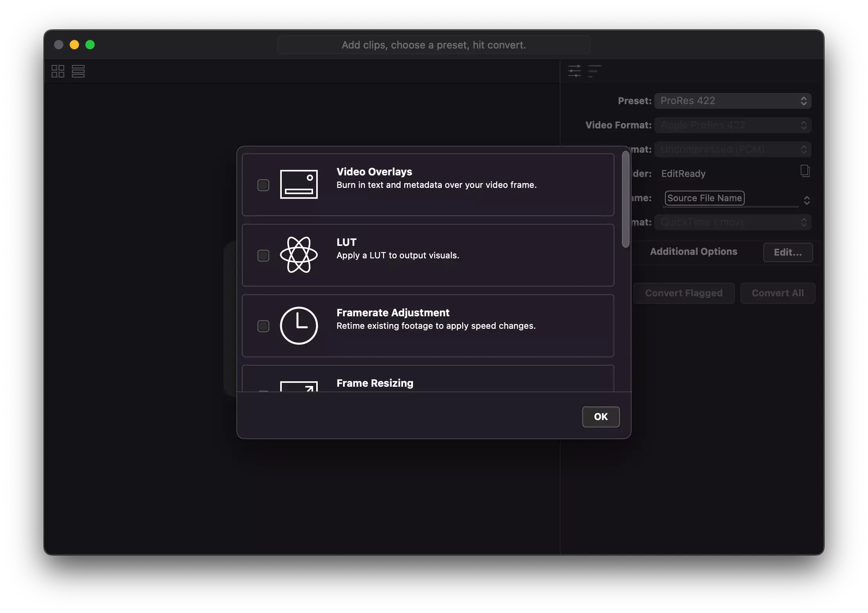Click the destination folder browse icon

(805, 171)
